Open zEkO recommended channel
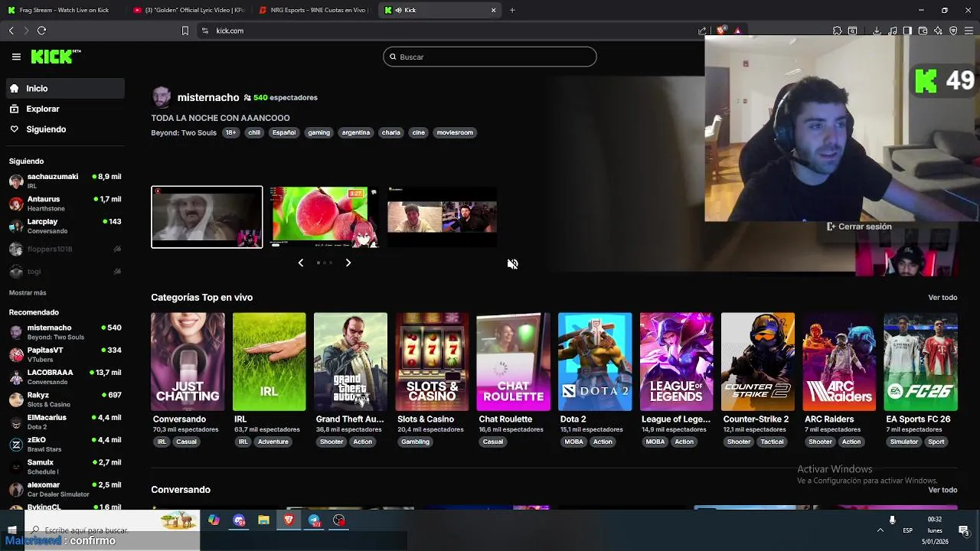 [65, 444]
